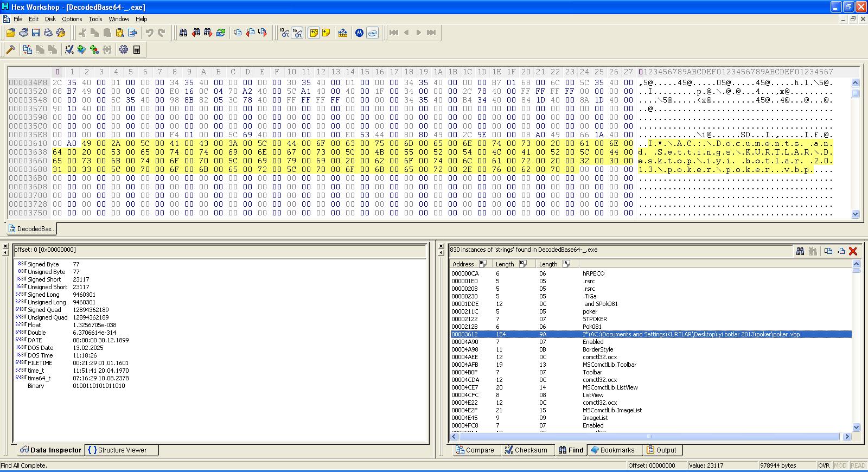Viewport: 868px width, 472px height.
Task: Click the Compare files icon in second toolbar
Action: point(28,49)
